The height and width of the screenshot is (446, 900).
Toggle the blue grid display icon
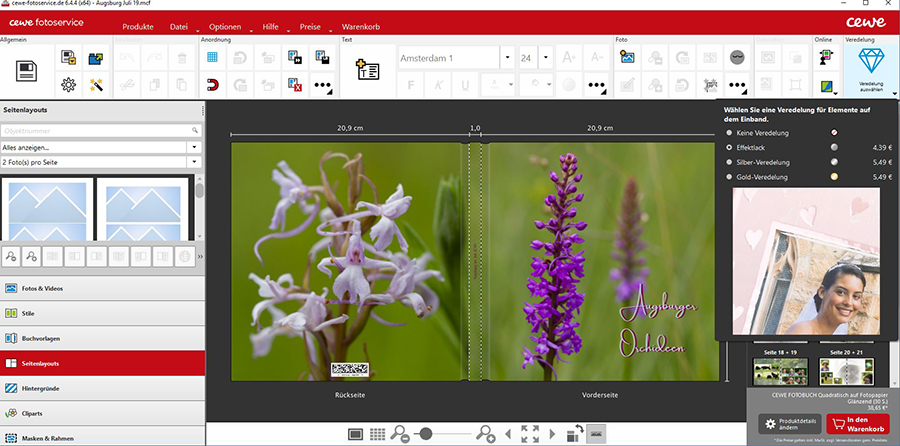213,59
